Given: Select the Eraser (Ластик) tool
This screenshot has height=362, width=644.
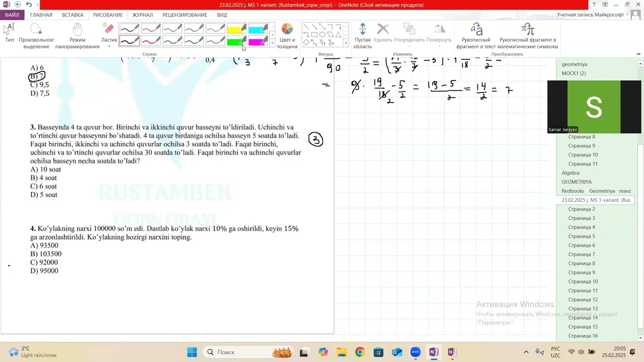Looking at the screenshot, I should pyautogui.click(x=109, y=33).
